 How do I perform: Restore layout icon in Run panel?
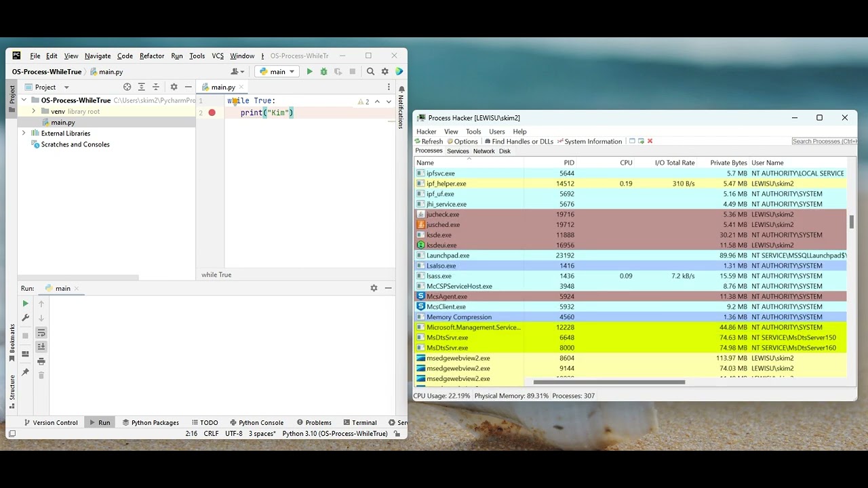[x=26, y=354]
